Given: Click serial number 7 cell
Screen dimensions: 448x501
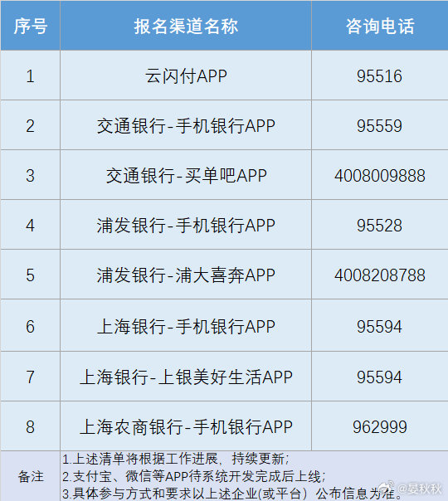Looking at the screenshot, I should [x=31, y=377].
